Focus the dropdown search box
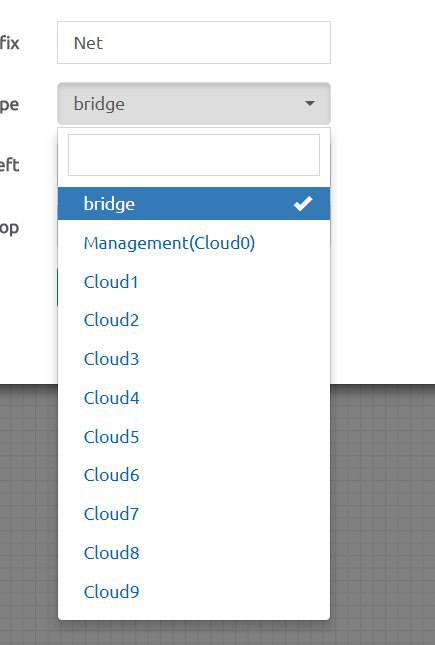435x645 pixels. 194,155
